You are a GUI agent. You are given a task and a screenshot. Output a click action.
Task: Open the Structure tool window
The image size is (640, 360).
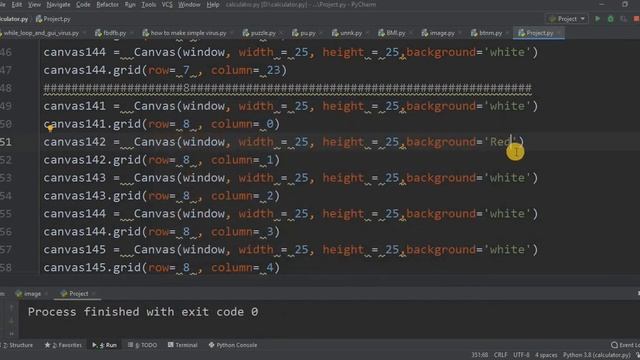click(18, 345)
